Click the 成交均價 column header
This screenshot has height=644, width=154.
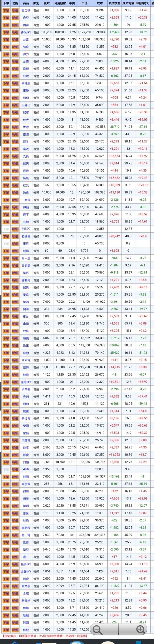(x=128, y=3)
